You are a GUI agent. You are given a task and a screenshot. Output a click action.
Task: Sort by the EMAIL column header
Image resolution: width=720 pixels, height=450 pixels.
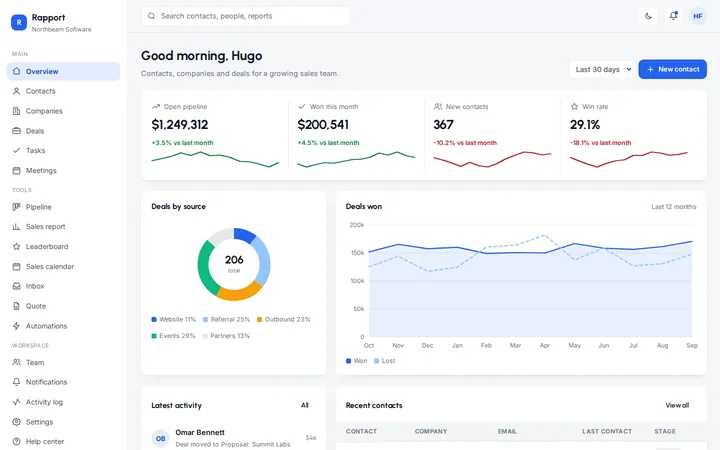click(507, 431)
